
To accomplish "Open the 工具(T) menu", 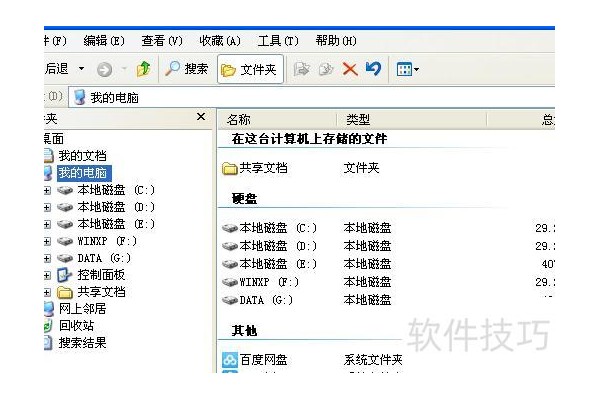I will coord(278,41).
